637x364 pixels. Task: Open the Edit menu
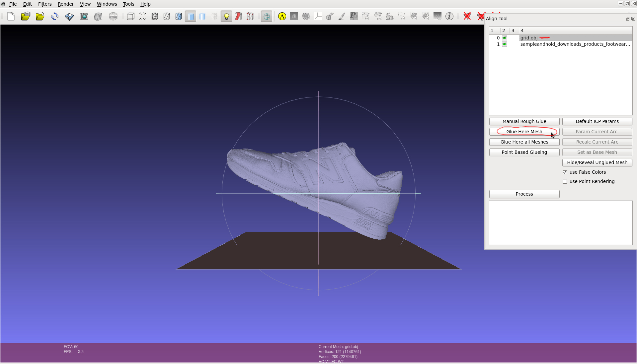(x=28, y=4)
